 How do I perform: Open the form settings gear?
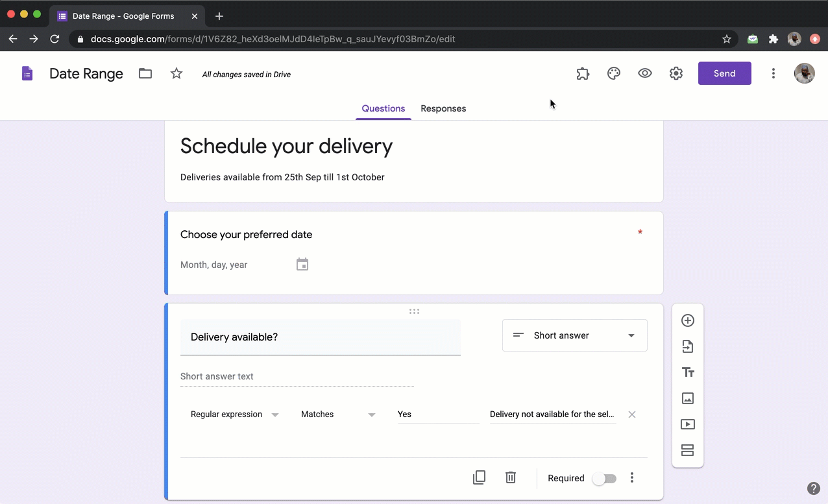[676, 74]
